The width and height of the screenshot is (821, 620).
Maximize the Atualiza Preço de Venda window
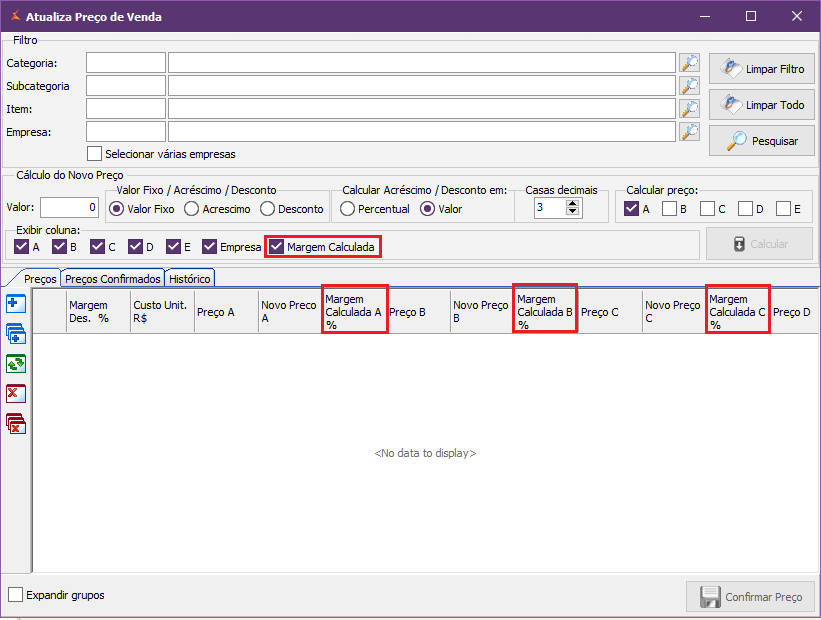(751, 16)
